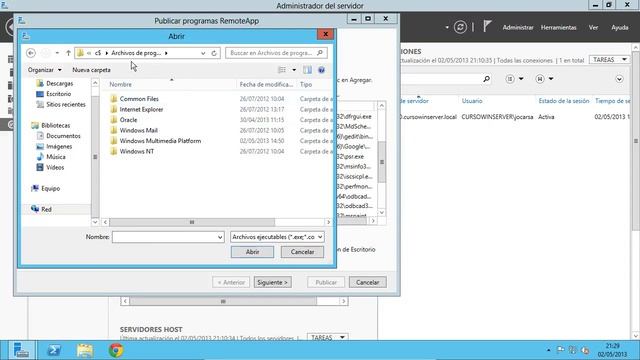Click the file list horizontal scrollbar
This screenshot has width=640, height=360.
tap(192, 222)
